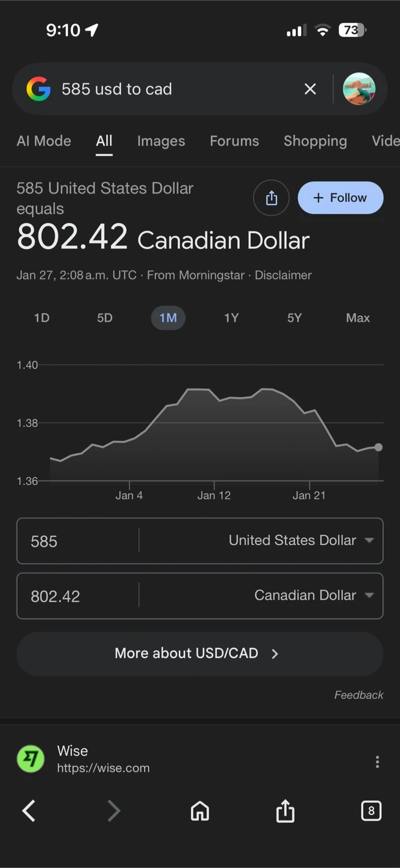Open the tab switcher showing 8 tabs

tap(371, 811)
